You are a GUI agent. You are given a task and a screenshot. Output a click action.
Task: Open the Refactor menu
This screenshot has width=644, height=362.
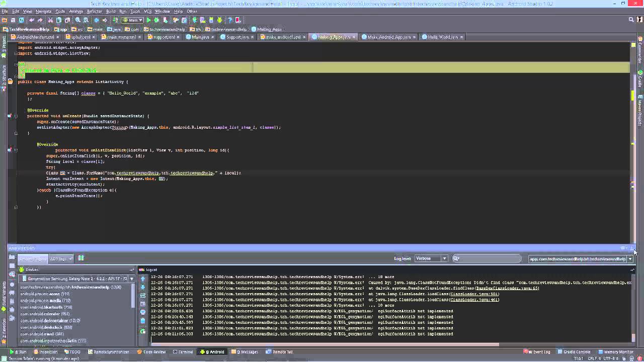[x=94, y=11]
